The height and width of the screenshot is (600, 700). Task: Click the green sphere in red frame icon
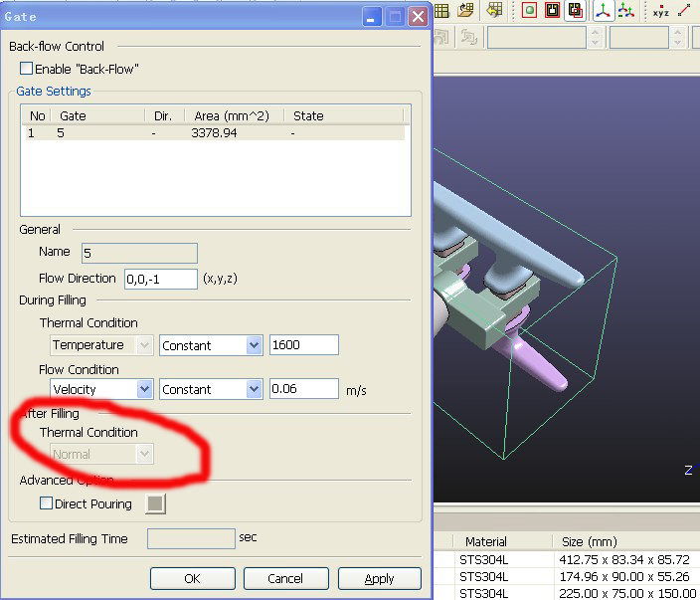tap(529, 10)
